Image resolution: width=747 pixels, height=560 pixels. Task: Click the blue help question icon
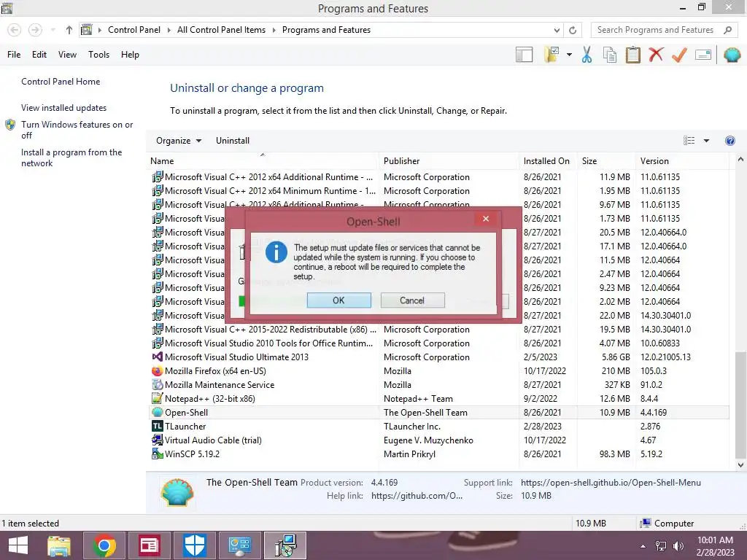tap(729, 141)
